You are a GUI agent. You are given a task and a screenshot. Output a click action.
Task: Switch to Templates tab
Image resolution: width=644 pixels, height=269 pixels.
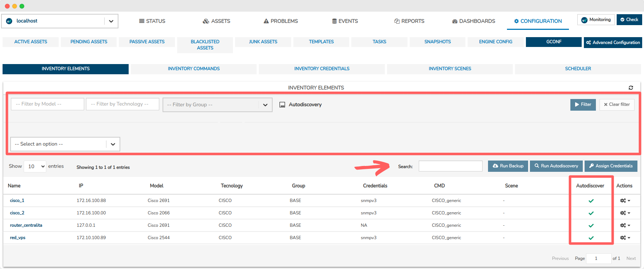[x=321, y=42]
